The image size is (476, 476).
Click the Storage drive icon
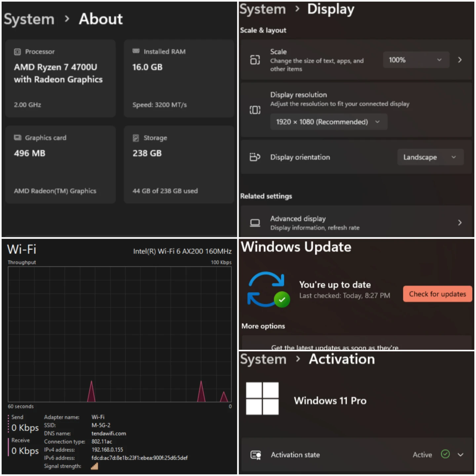(x=136, y=138)
